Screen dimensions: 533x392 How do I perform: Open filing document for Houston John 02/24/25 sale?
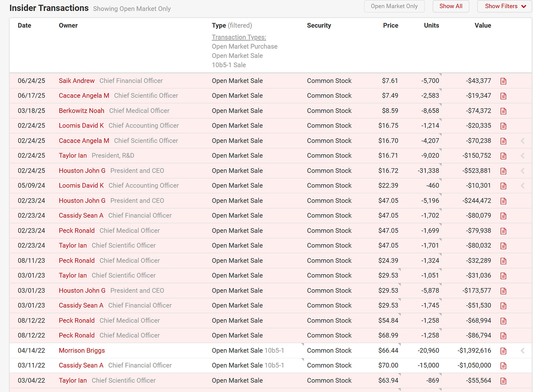point(503,171)
